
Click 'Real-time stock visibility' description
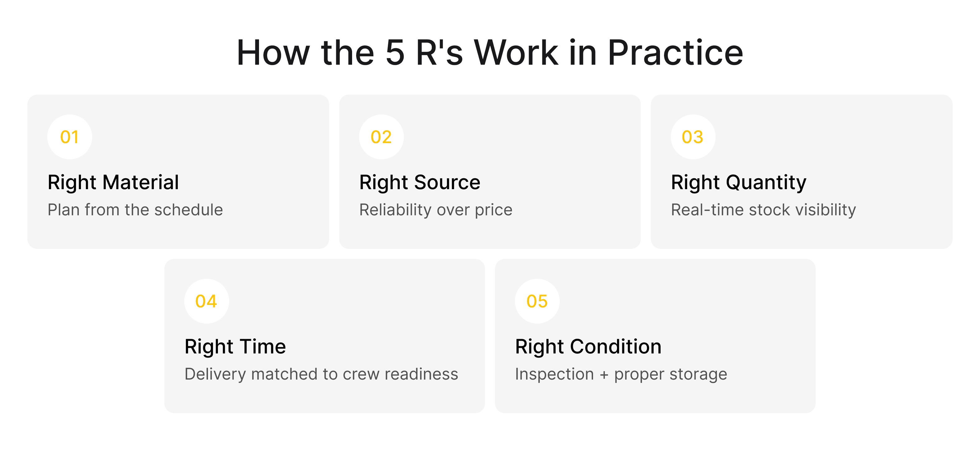[763, 210]
